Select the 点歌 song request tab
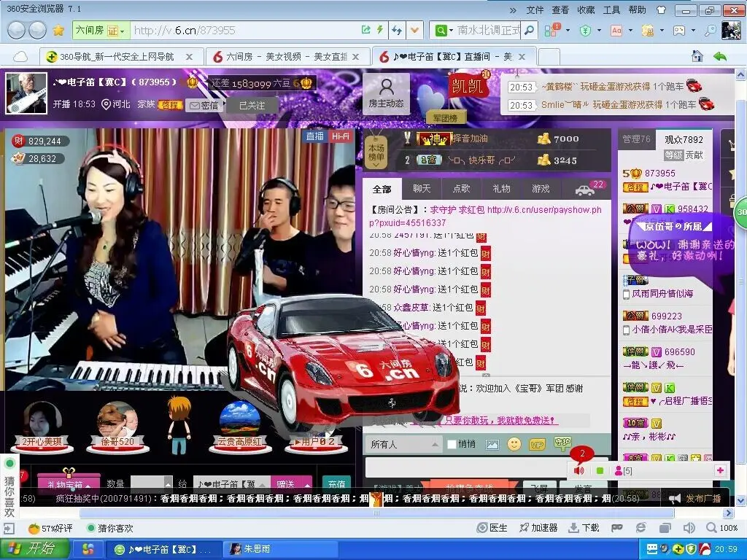This screenshot has width=747, height=560. click(x=461, y=189)
